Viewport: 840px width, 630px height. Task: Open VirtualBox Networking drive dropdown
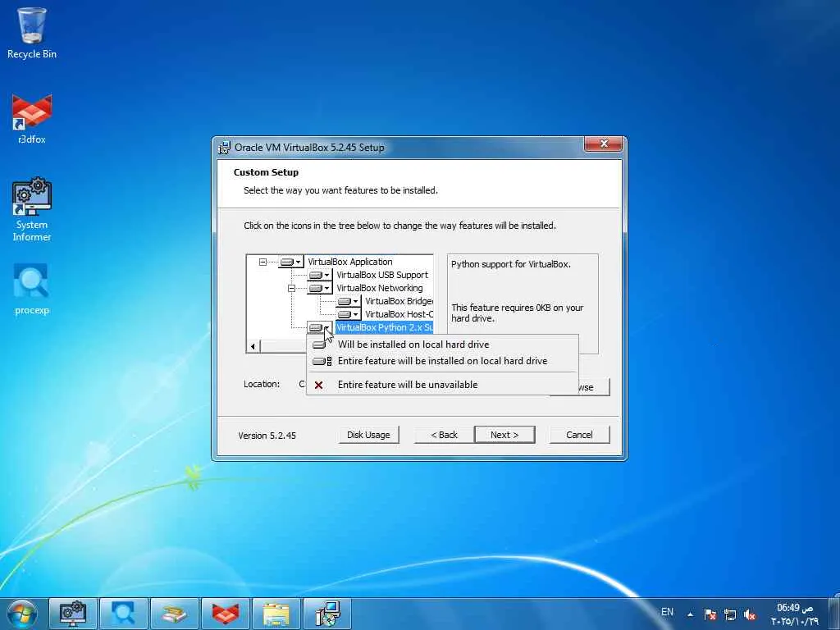320,288
